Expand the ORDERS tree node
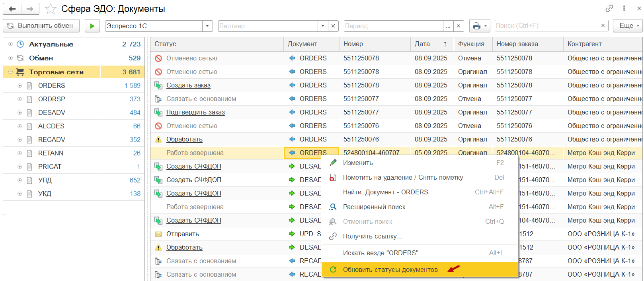Screen dimensions: 644x281 point(20,85)
